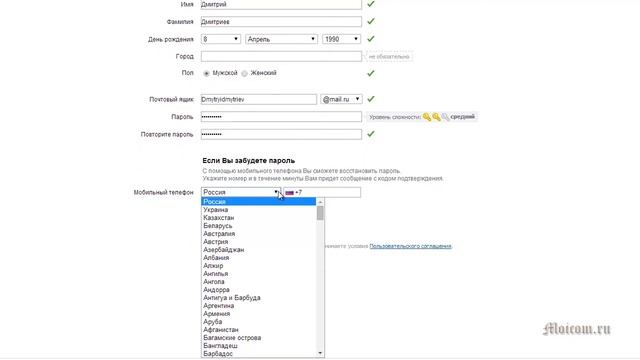Click the Имя field containing Дмитрий
Viewport: 640px width, 360px height.
click(x=281, y=4)
